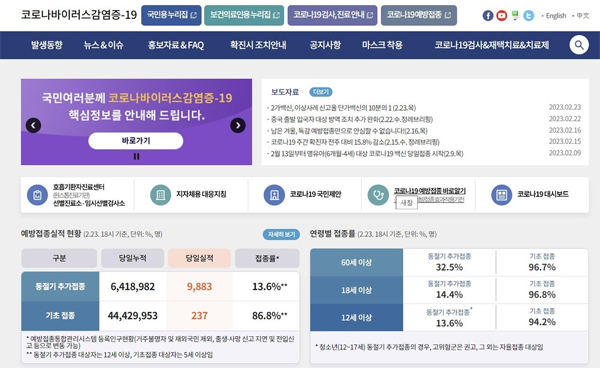This screenshot has width=600, height=368.
Task: Go to next banner slide
Action: pos(238,125)
